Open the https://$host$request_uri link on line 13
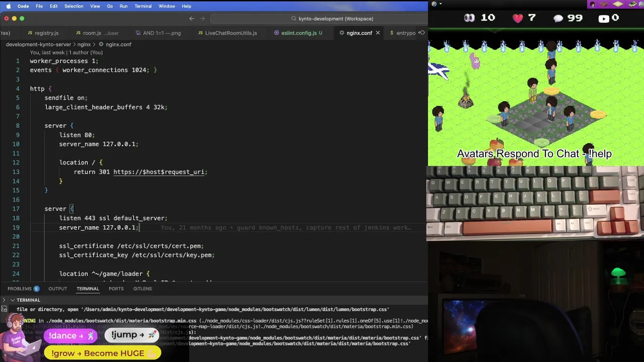Image resolution: width=644 pixels, height=362 pixels. click(158, 172)
